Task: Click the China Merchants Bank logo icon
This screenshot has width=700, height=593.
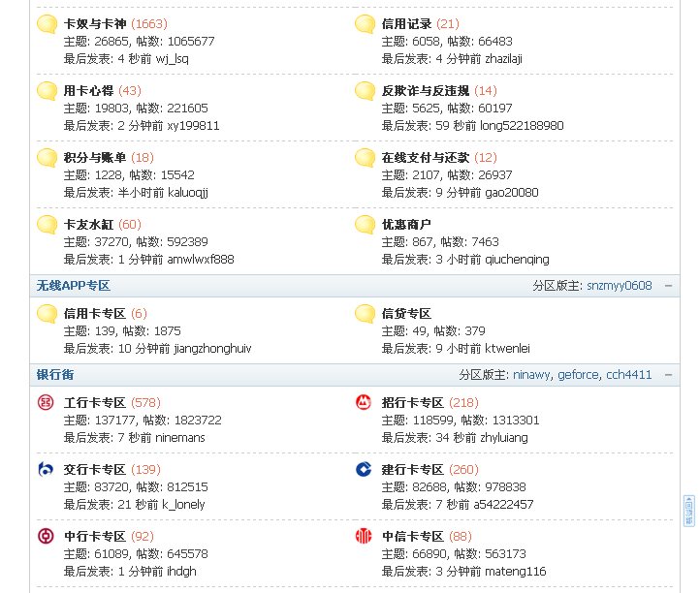Action: [364, 402]
